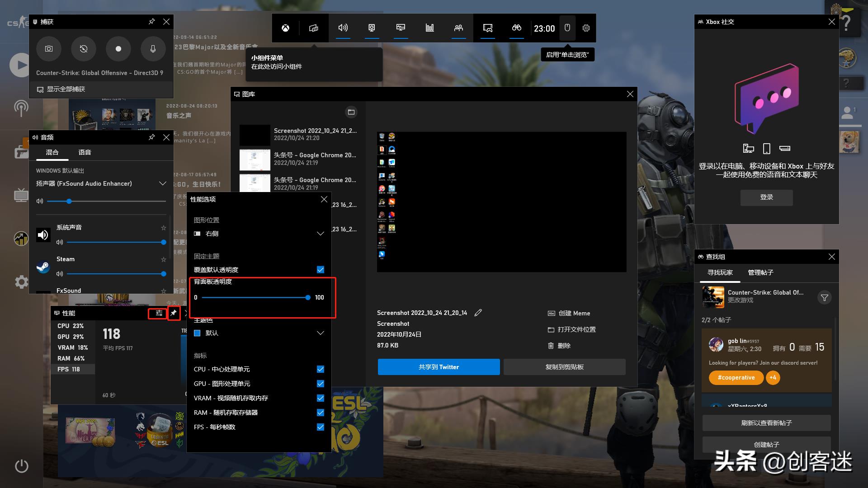Toggle the Looking for Group binoculars icon
Viewport: 868px width, 488px height.
pyautogui.click(x=516, y=28)
